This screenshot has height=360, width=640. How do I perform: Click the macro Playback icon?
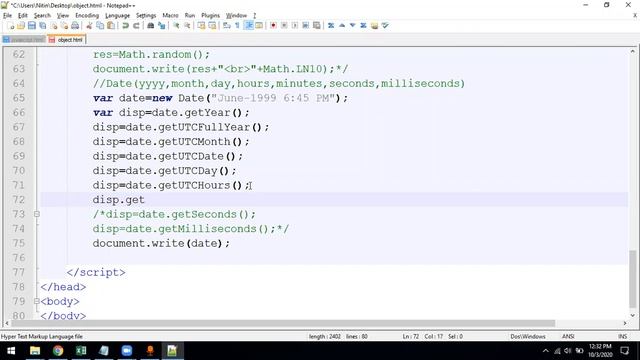(x=295, y=26)
